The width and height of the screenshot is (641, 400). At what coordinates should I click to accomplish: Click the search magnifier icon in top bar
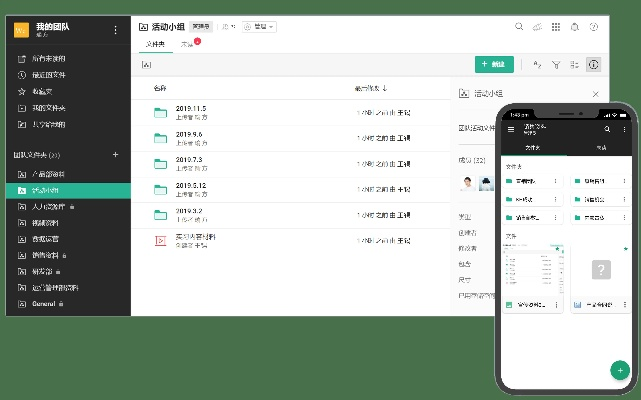point(519,27)
